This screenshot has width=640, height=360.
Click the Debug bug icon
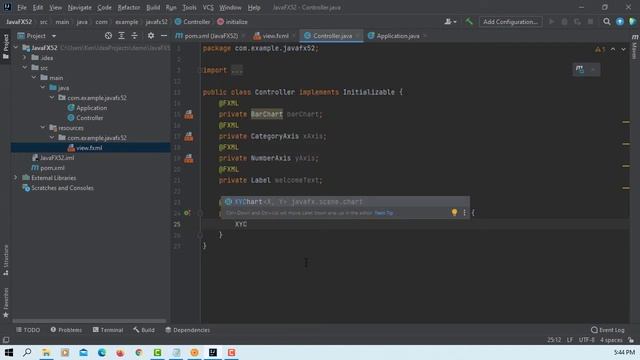(564, 22)
